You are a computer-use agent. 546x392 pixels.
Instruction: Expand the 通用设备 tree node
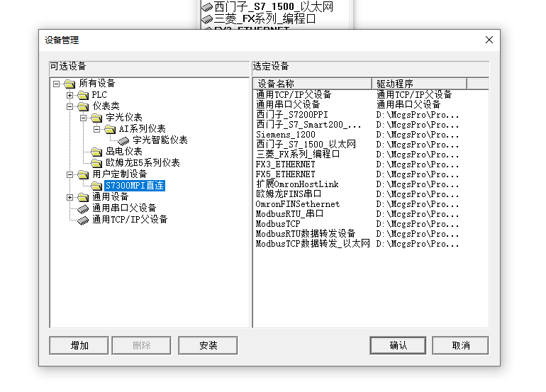70,197
